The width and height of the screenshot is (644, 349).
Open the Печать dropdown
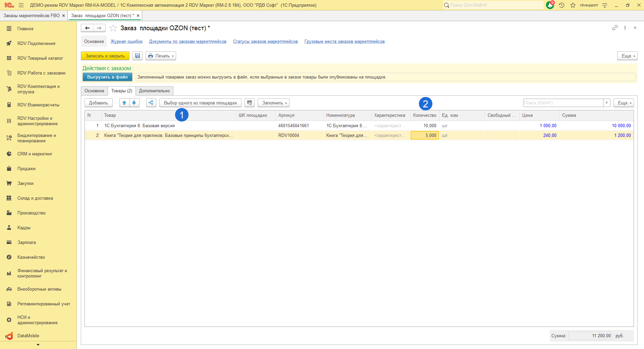161,56
